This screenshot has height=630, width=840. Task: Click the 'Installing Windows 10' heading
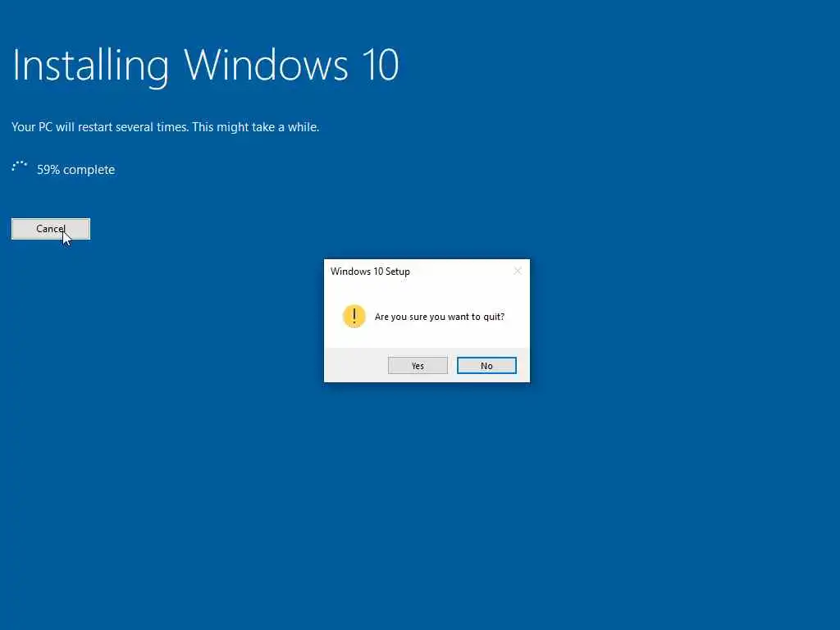(x=206, y=66)
